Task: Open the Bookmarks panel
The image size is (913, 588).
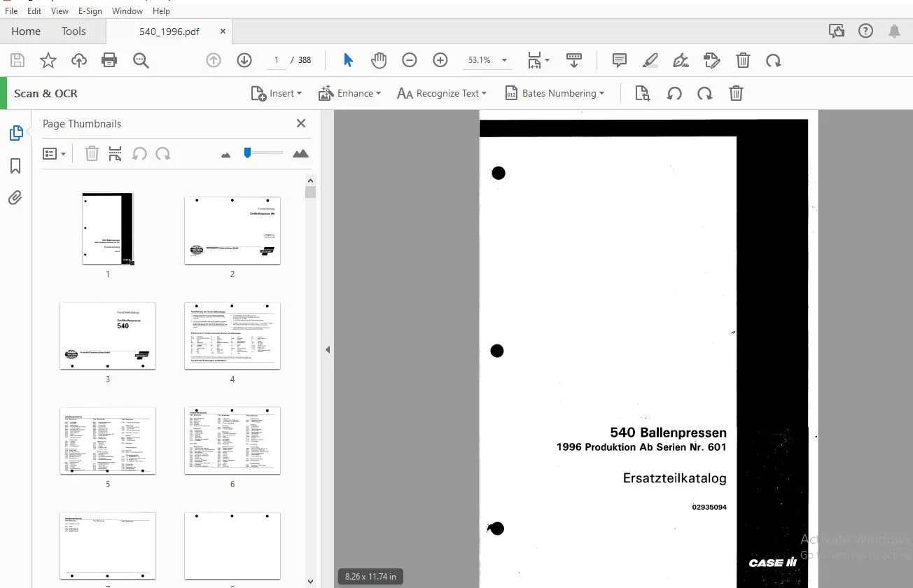Action: click(x=16, y=166)
